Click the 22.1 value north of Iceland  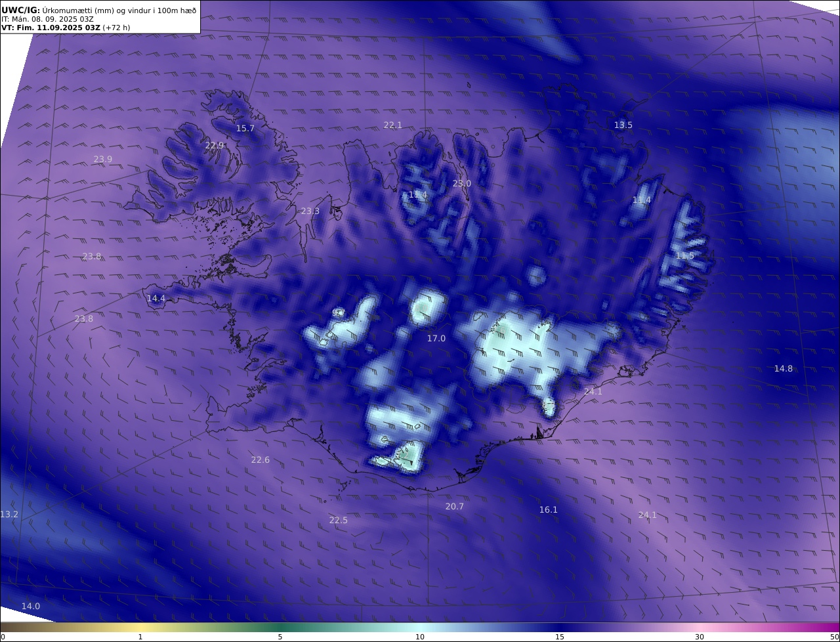click(392, 125)
